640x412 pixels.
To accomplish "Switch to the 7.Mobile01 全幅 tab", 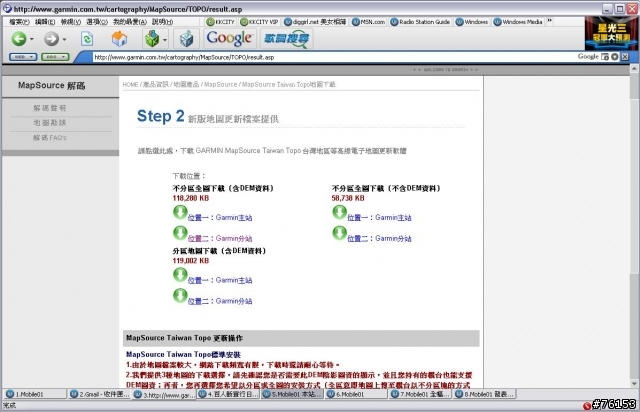I will click(x=421, y=394).
